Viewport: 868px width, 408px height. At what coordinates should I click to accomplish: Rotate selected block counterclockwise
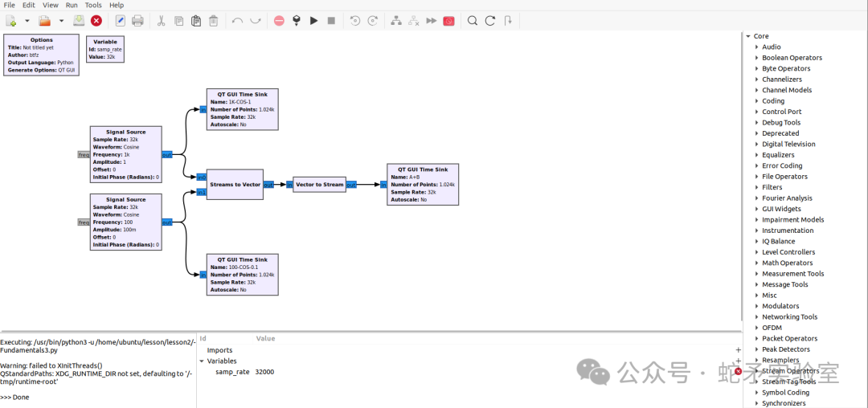click(x=355, y=21)
